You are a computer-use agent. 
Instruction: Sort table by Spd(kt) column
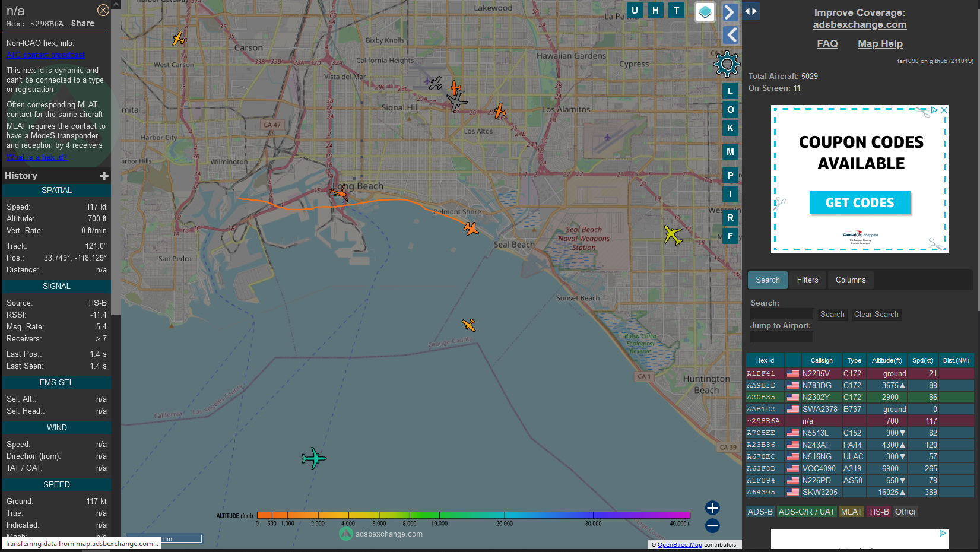[x=922, y=360]
